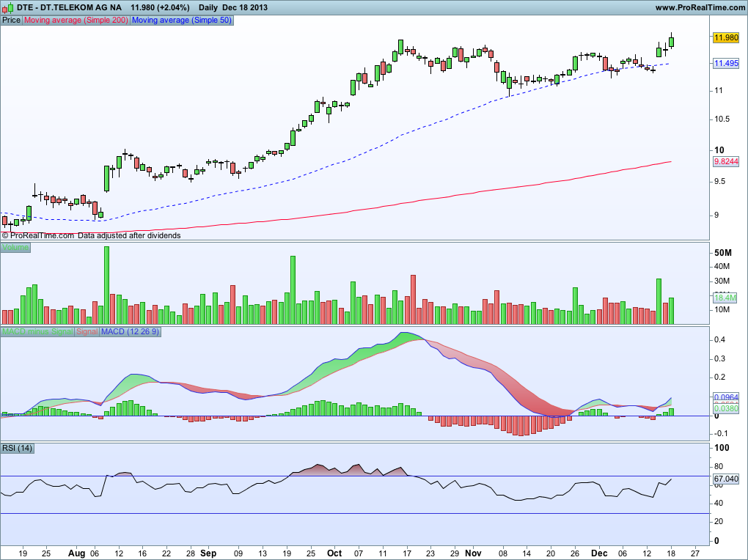Click the Daily timeframe text in header

[208, 7]
